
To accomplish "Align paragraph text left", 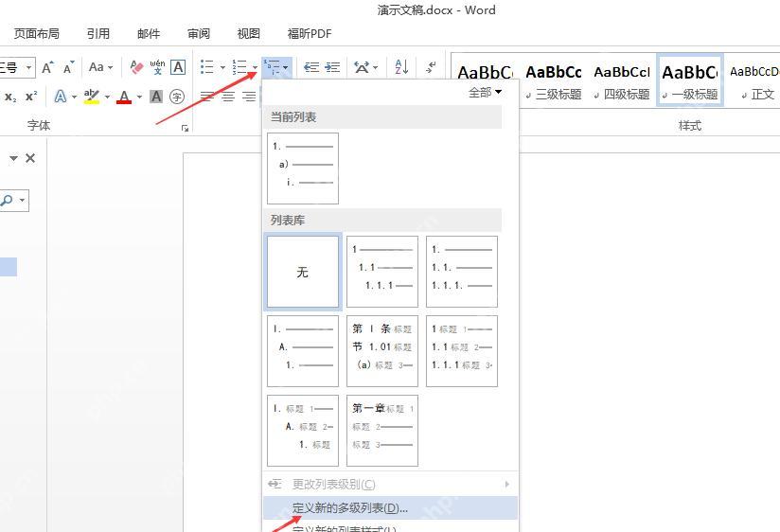I will coord(207,96).
